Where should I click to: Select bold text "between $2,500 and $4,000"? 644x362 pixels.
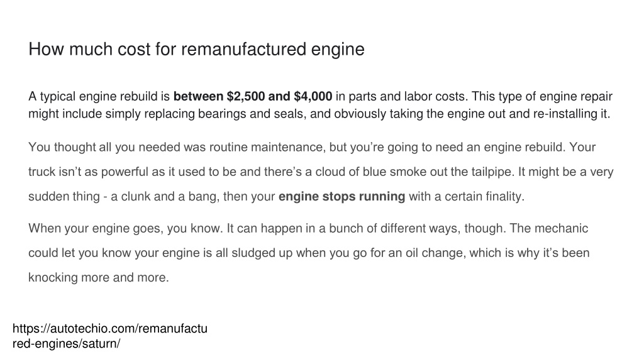[x=253, y=96]
